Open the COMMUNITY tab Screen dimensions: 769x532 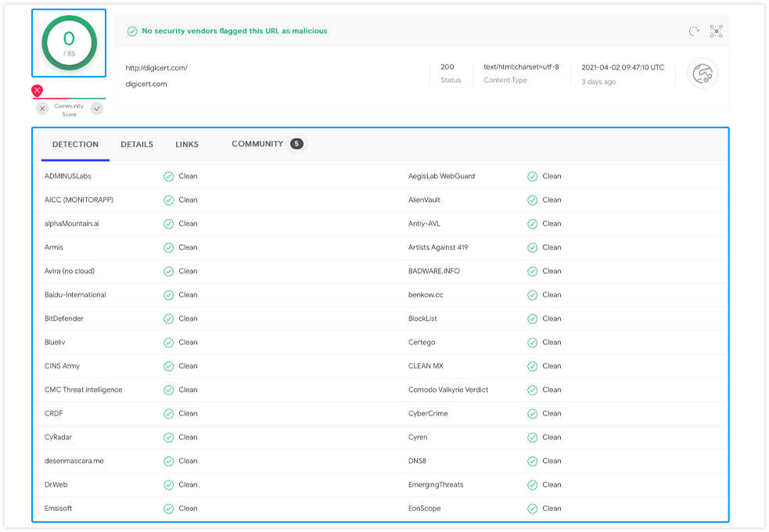click(x=257, y=144)
